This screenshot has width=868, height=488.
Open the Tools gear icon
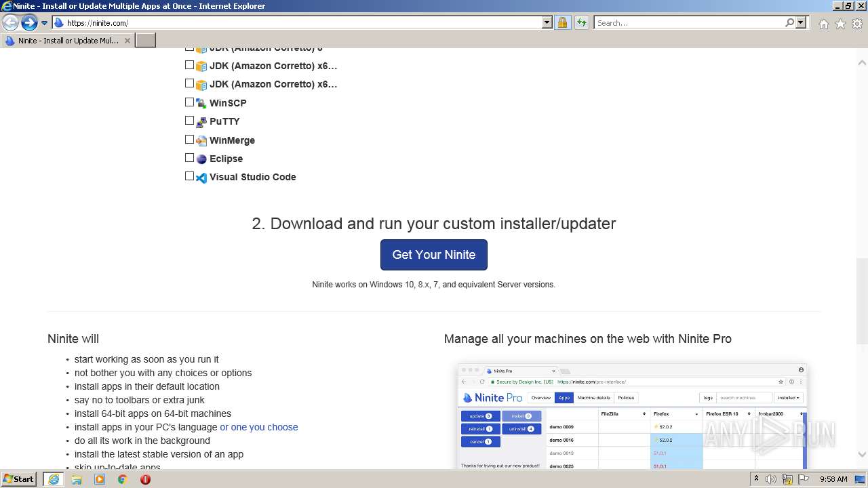857,24
